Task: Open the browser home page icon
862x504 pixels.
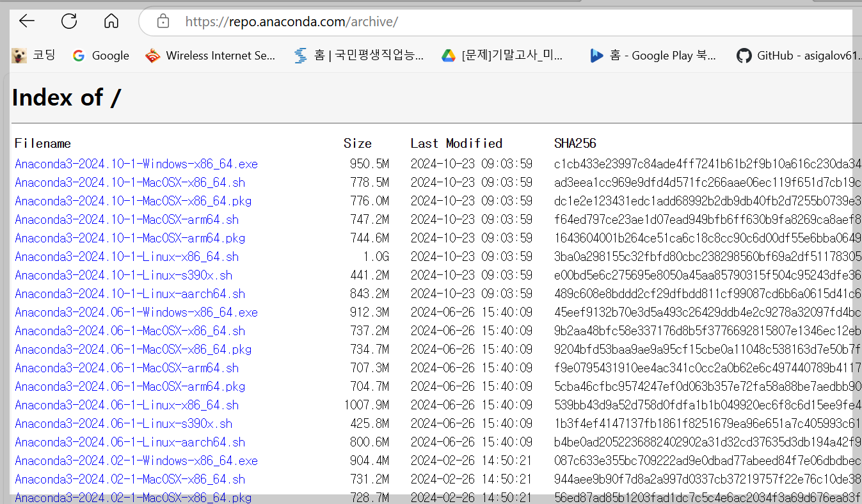Action: (111, 21)
